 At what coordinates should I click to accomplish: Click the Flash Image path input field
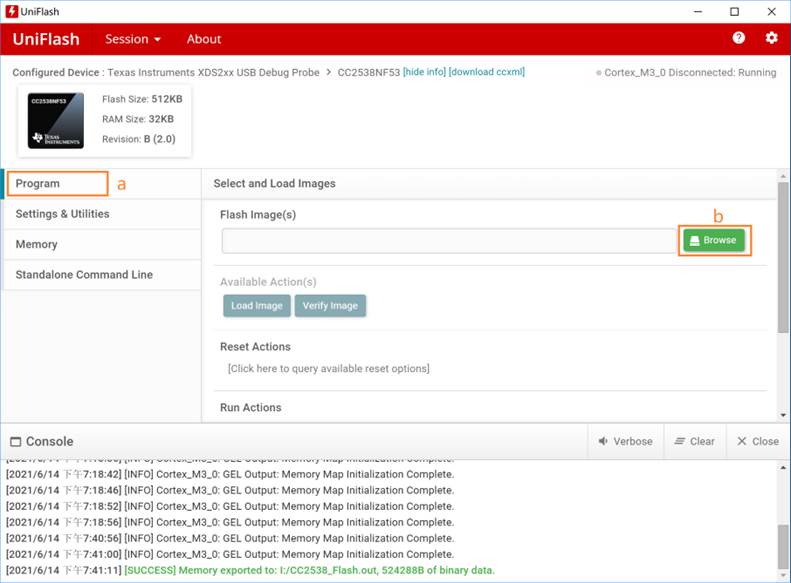coord(450,240)
